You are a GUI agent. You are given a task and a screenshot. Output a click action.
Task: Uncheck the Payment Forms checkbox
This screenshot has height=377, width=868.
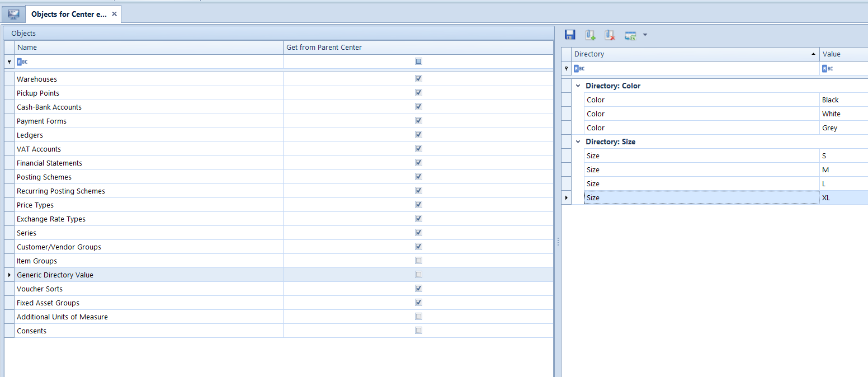pos(418,121)
